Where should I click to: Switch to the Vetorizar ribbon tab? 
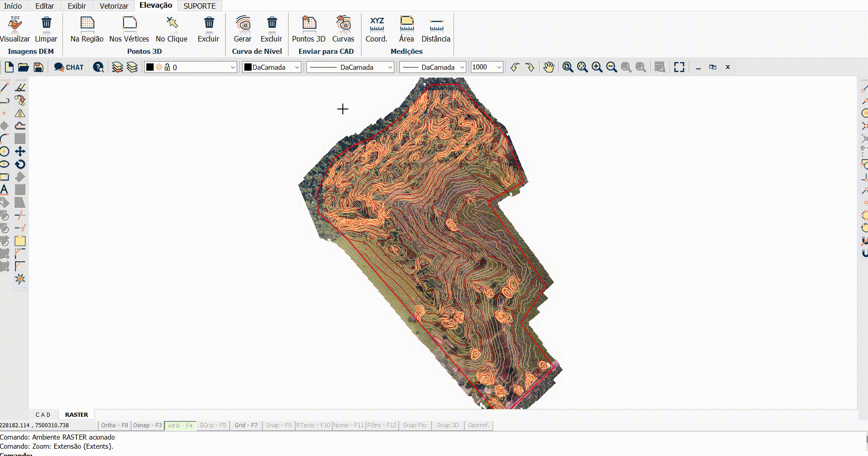pos(114,6)
